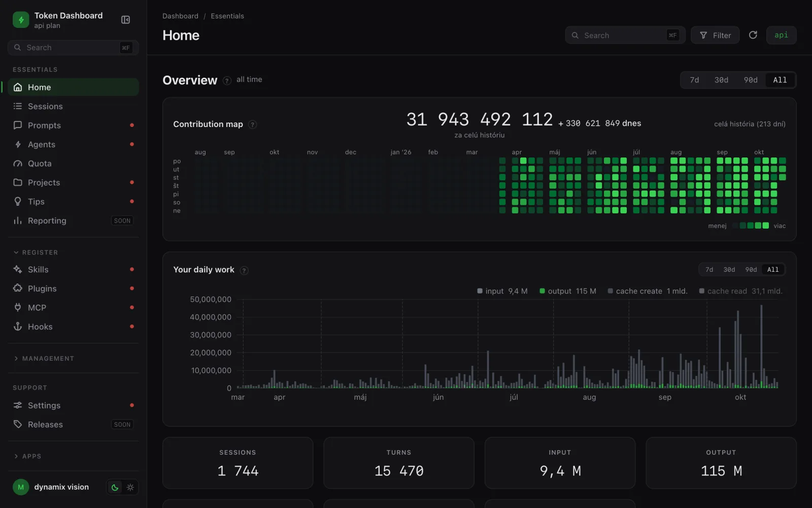
Task: Open the Quota page from sidebar
Action: tap(73, 164)
